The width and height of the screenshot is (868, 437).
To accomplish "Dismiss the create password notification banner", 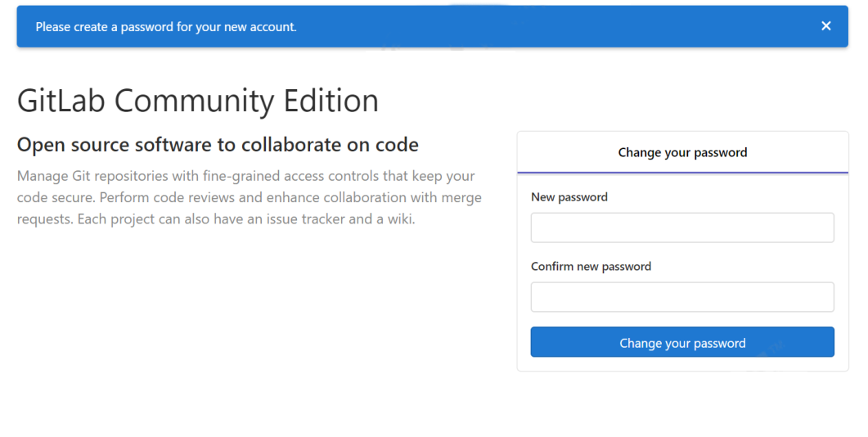I will tap(825, 26).
